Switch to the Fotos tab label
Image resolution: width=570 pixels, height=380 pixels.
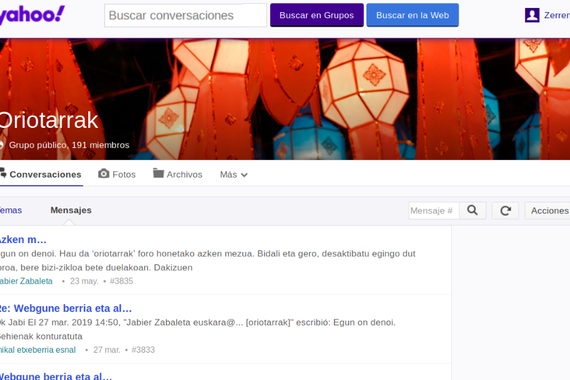pos(124,175)
